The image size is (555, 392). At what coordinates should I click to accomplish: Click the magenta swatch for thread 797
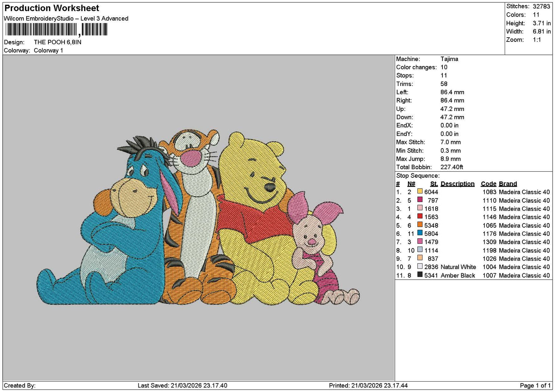pos(420,200)
